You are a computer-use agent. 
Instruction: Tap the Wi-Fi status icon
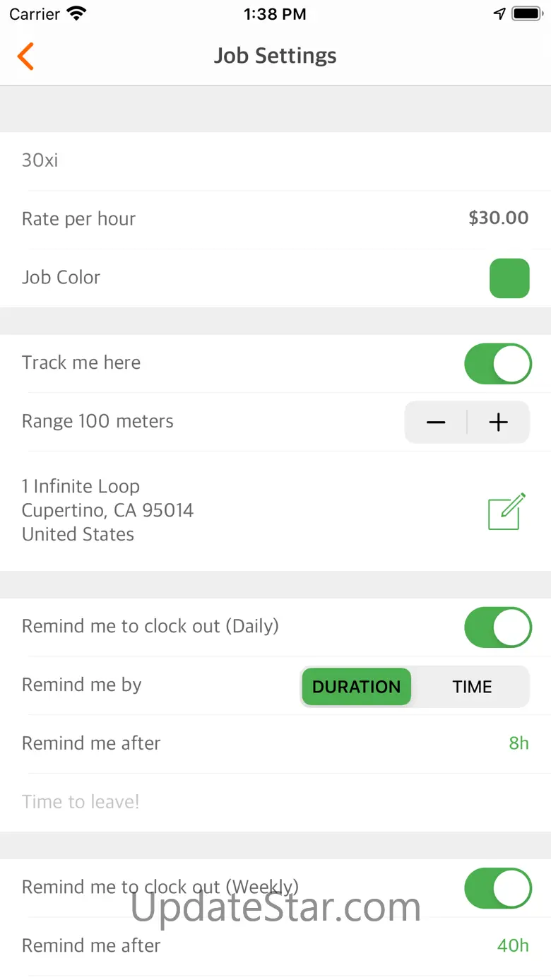click(76, 14)
